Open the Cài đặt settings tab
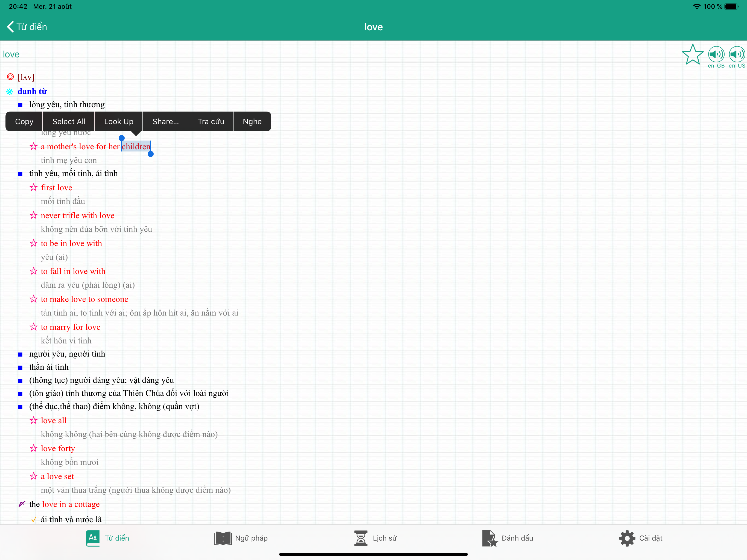The width and height of the screenshot is (747, 560). [641, 538]
